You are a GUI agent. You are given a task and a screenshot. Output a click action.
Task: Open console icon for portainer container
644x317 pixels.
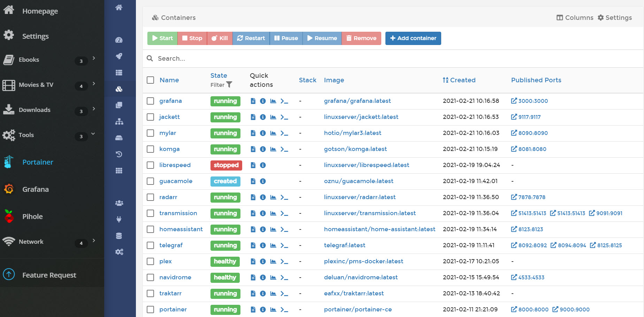(284, 310)
